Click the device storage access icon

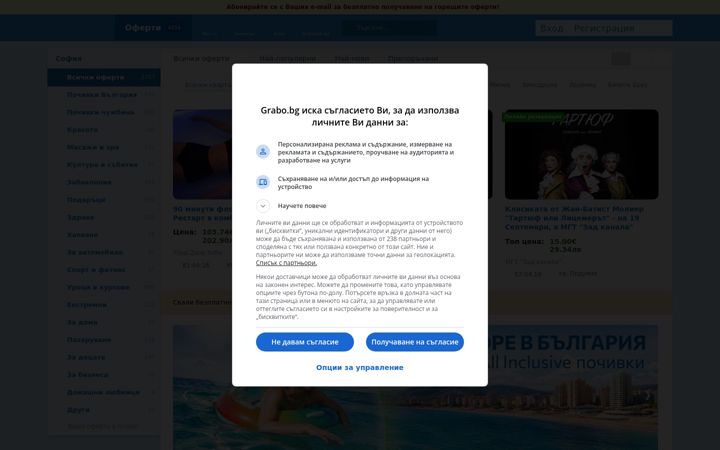point(263,182)
